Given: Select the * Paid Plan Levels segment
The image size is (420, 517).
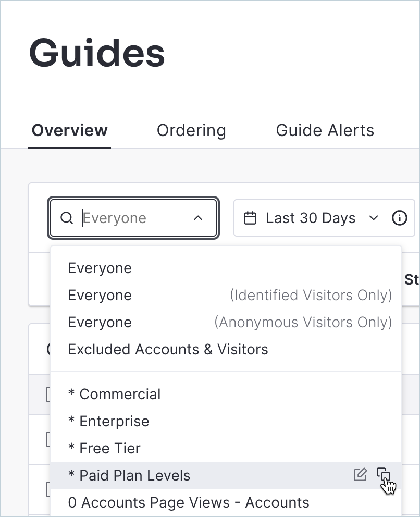Looking at the screenshot, I should pyautogui.click(x=129, y=475).
